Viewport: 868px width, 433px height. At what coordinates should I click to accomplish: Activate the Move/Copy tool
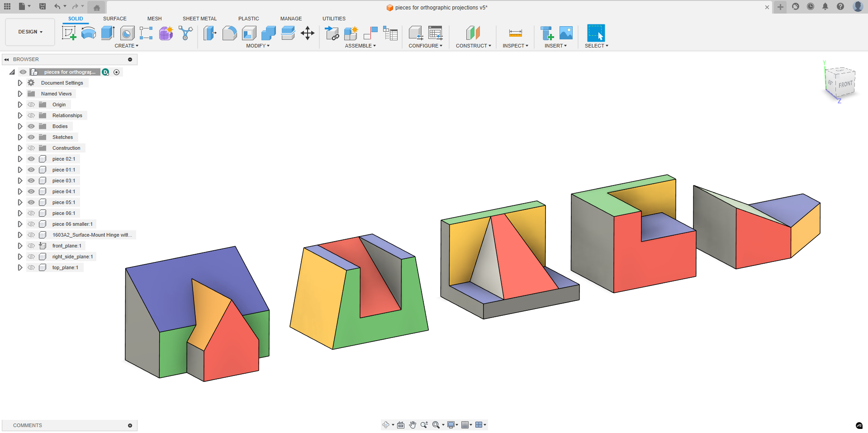click(x=308, y=33)
